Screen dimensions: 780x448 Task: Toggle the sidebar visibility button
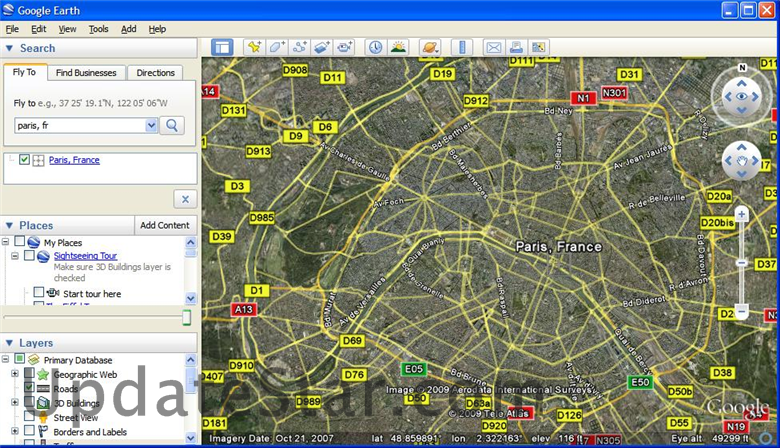222,48
